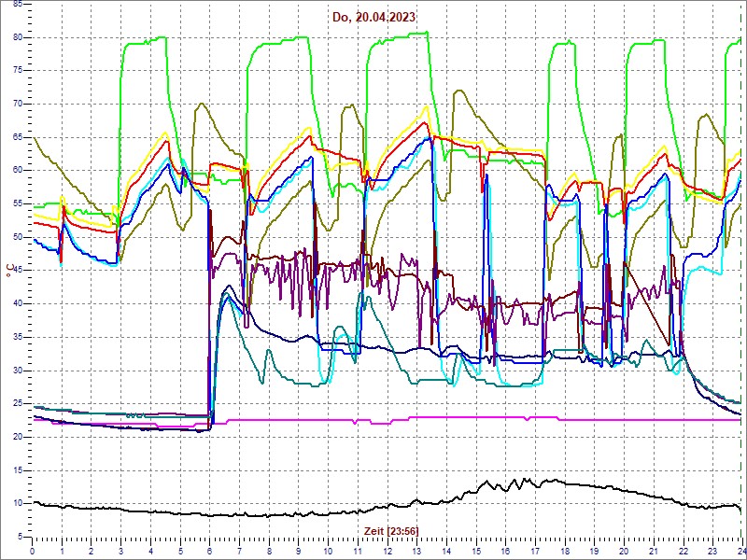
Task: Click hour 12 on the time axis
Action: tap(387, 551)
